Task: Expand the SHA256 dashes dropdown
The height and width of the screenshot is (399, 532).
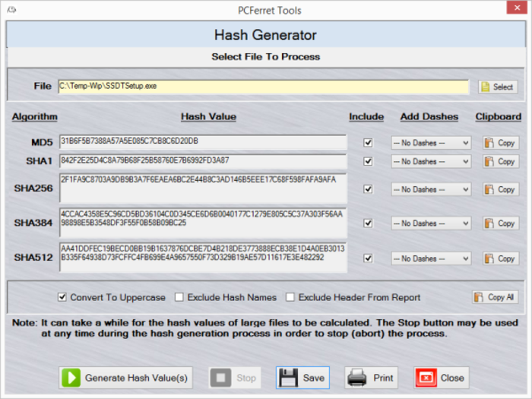Action: (431, 189)
